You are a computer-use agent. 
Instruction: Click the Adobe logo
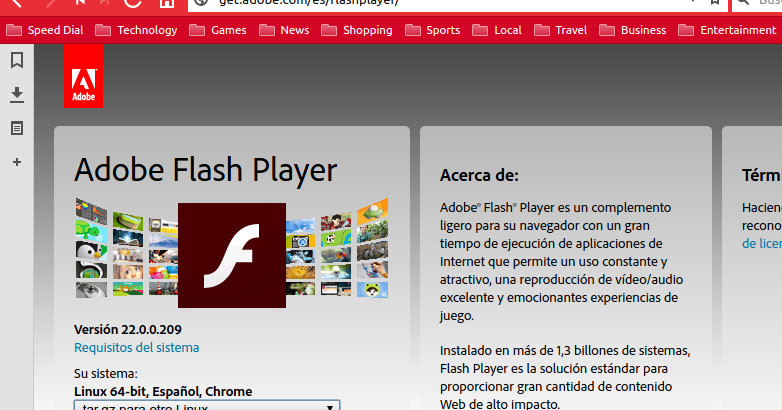pyautogui.click(x=83, y=76)
